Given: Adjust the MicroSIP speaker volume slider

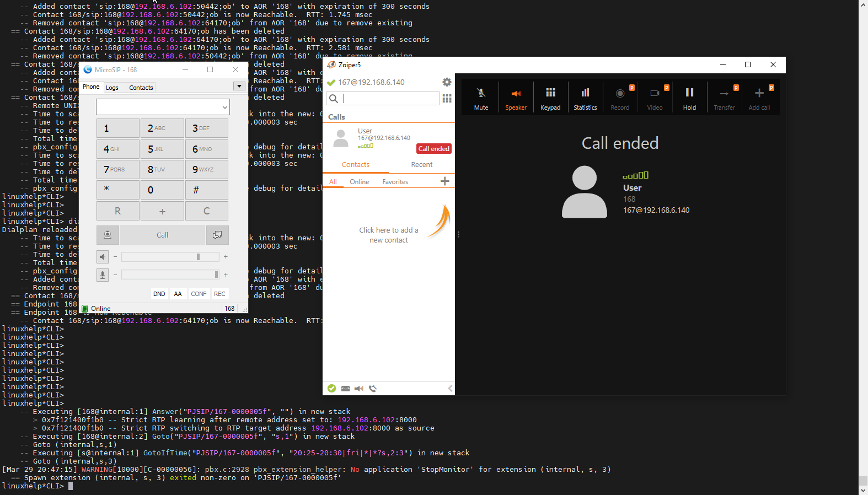Looking at the screenshot, I should (170, 257).
